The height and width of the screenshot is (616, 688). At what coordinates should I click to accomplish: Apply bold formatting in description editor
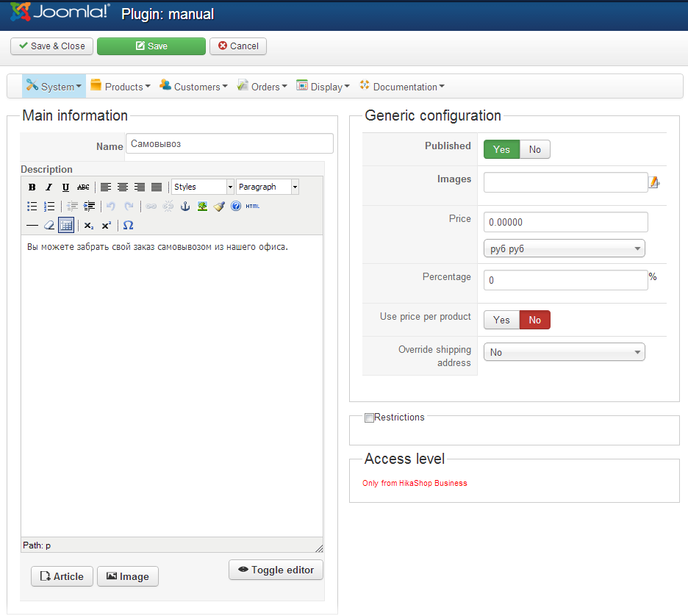32,187
